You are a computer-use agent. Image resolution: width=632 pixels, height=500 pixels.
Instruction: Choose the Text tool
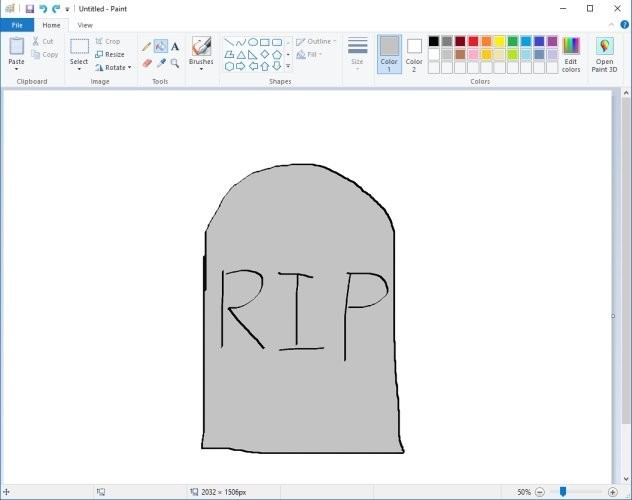pyautogui.click(x=175, y=46)
